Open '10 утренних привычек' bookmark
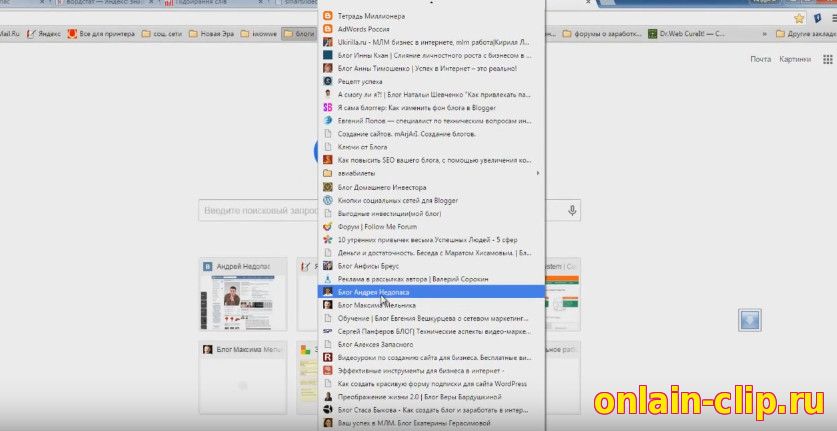Viewport: 837px width, 431px height. pos(431,240)
